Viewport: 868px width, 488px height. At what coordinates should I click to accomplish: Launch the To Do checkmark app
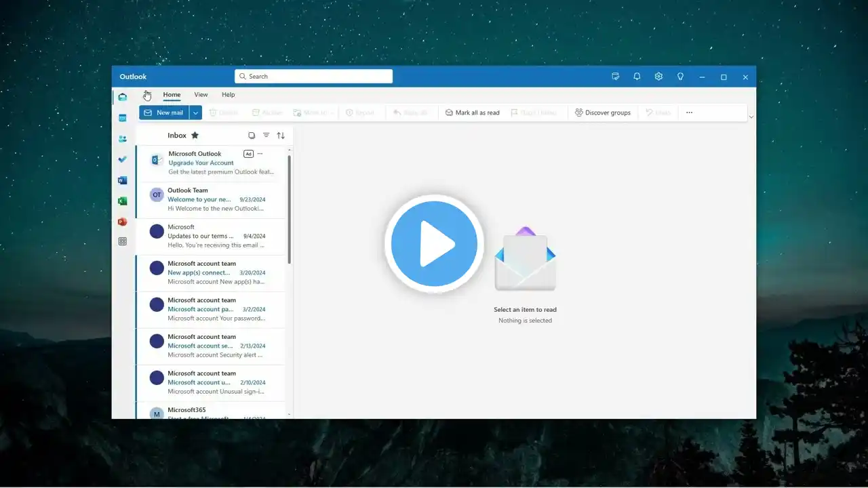122,159
